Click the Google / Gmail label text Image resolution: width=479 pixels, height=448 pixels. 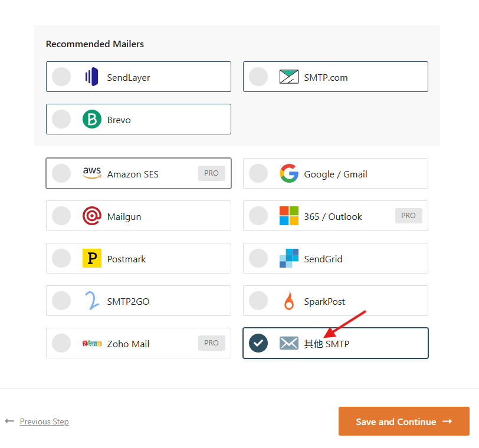(336, 174)
